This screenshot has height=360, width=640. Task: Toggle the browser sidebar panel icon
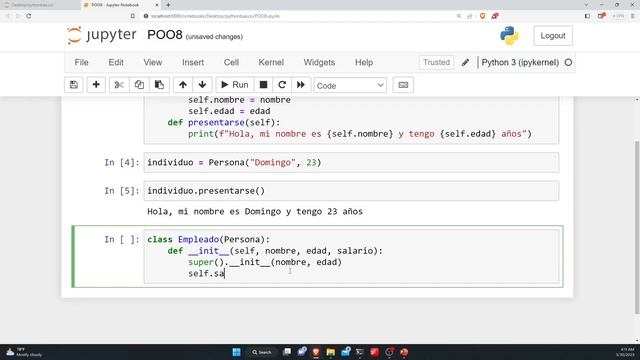coord(587,16)
